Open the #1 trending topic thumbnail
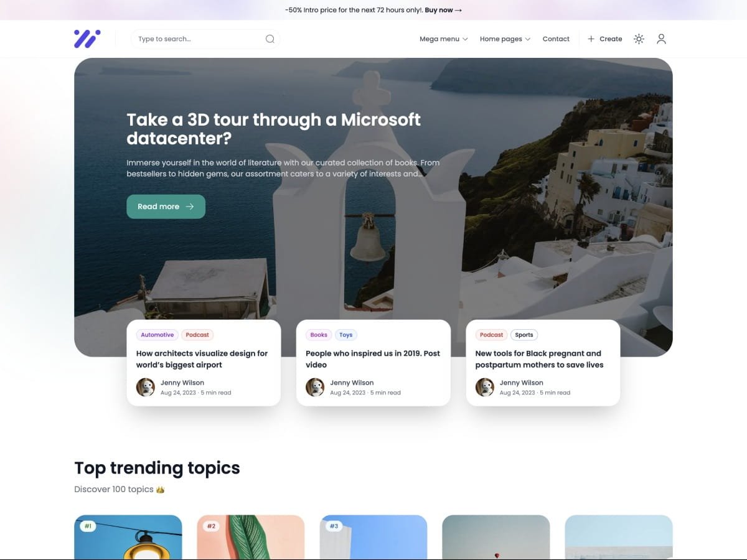The image size is (747, 560). [128, 538]
